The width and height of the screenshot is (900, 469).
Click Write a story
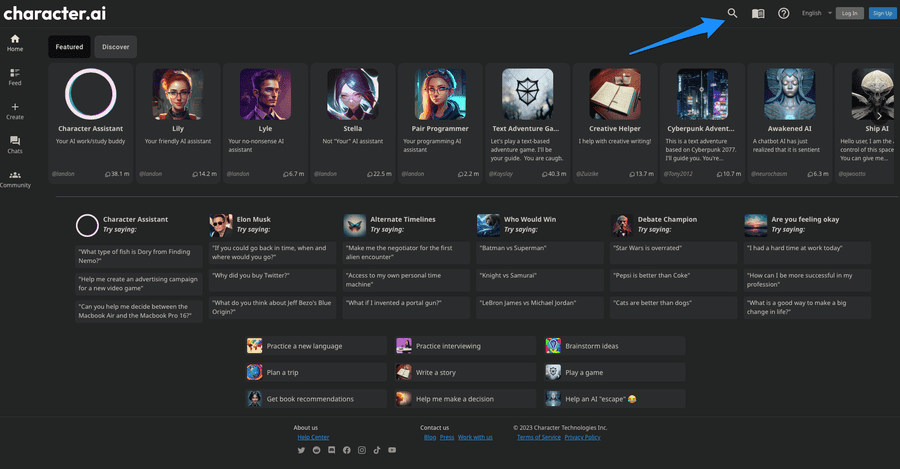coord(465,372)
